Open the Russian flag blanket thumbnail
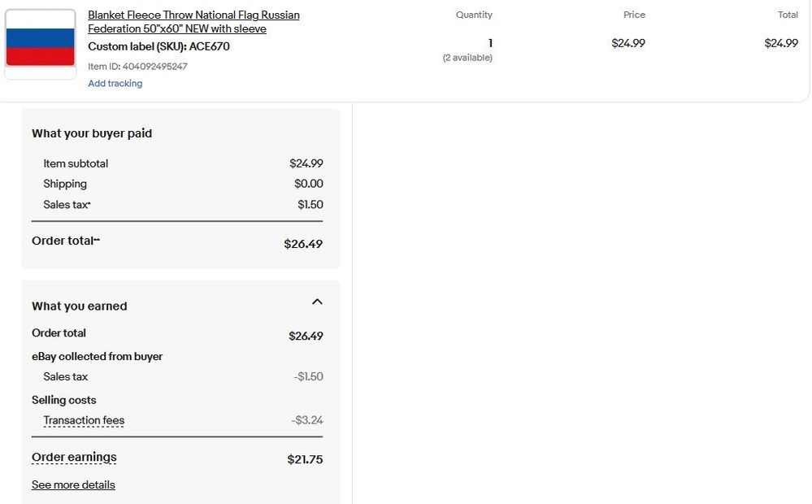812x504 pixels. point(41,44)
